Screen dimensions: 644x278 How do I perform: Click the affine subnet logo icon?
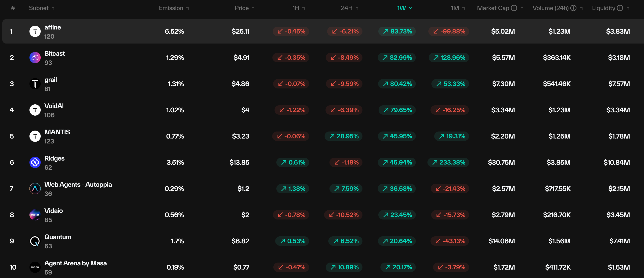coord(35,32)
